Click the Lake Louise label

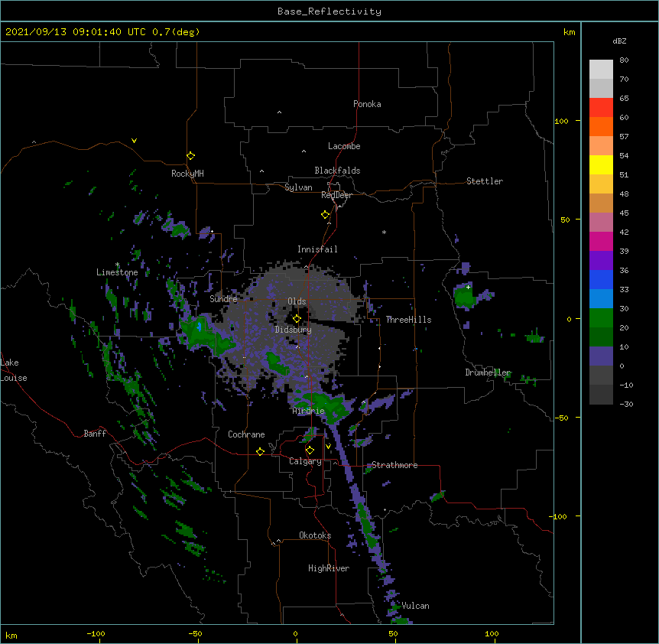tap(14, 370)
